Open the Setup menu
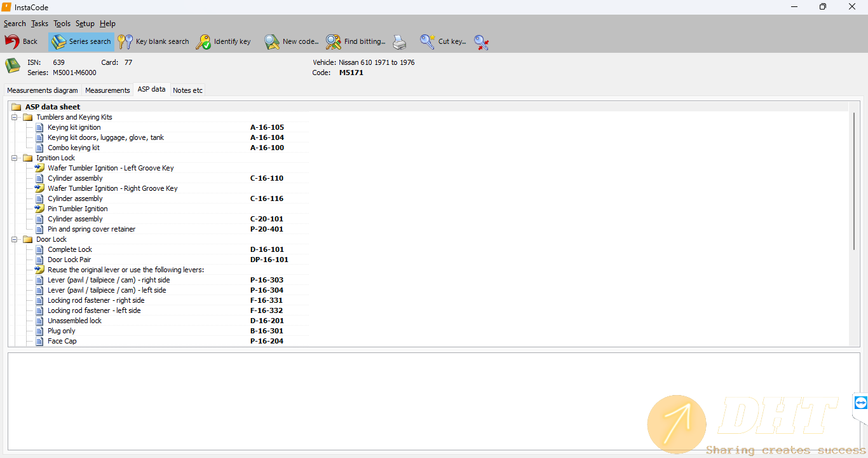Screen dimensions: 868x458 tap(85, 24)
